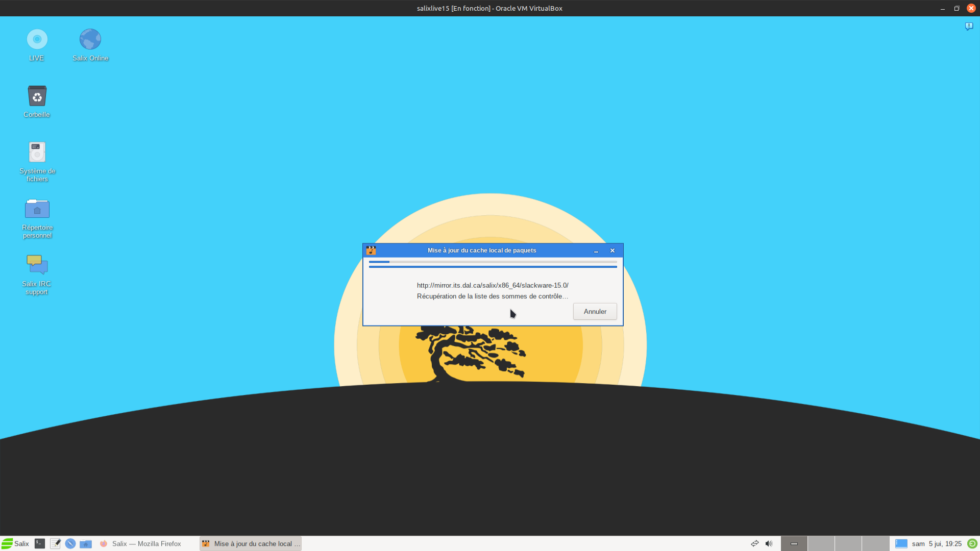The width and height of the screenshot is (980, 551).
Task: Launch web browser panel launcher
Action: tap(70, 544)
